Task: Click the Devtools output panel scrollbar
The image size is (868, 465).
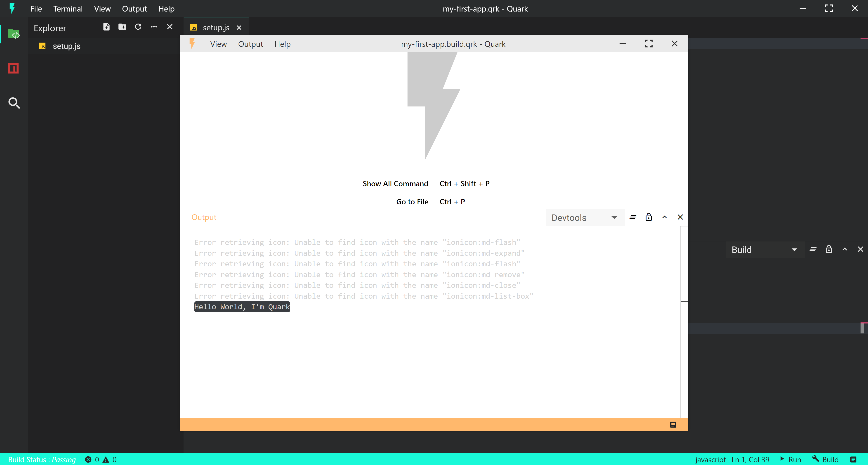Action: [684, 322]
